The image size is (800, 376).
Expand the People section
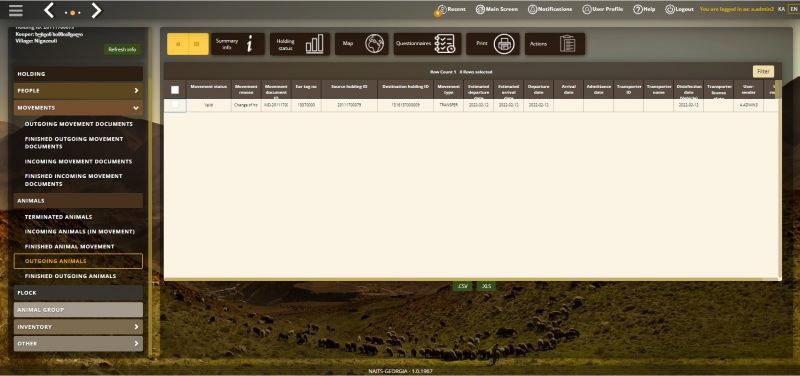(x=78, y=91)
